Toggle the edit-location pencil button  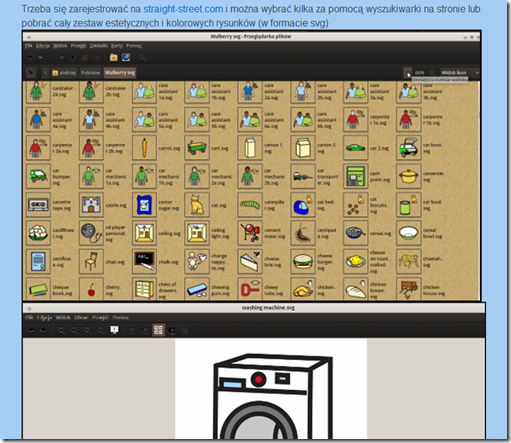31,73
